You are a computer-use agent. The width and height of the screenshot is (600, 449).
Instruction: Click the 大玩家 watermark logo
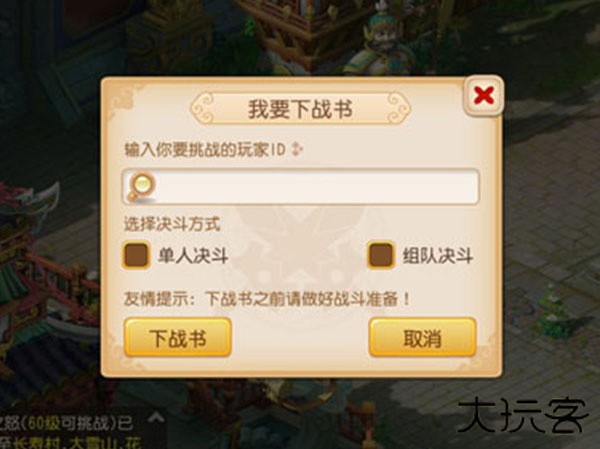click(523, 416)
